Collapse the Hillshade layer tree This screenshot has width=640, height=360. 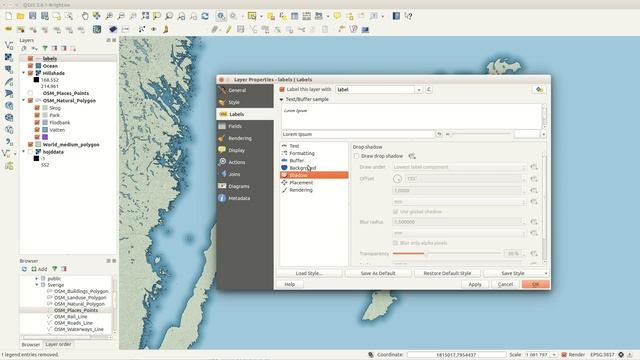click(24, 73)
